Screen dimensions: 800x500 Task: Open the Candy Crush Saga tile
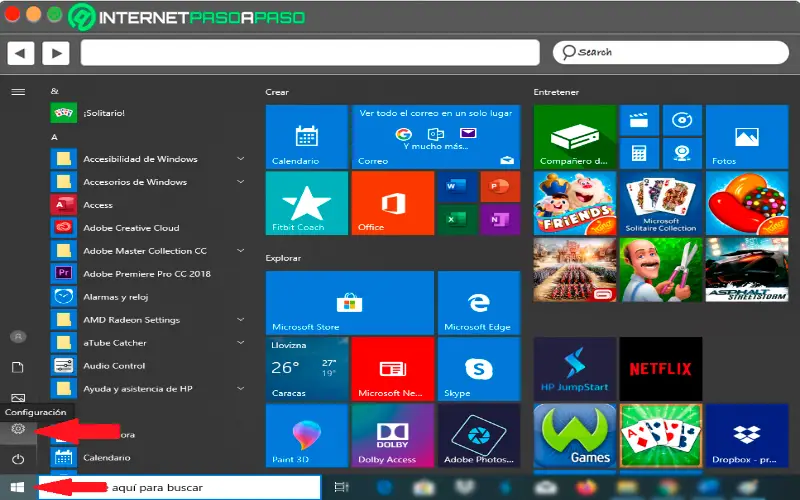pyautogui.click(x=747, y=203)
